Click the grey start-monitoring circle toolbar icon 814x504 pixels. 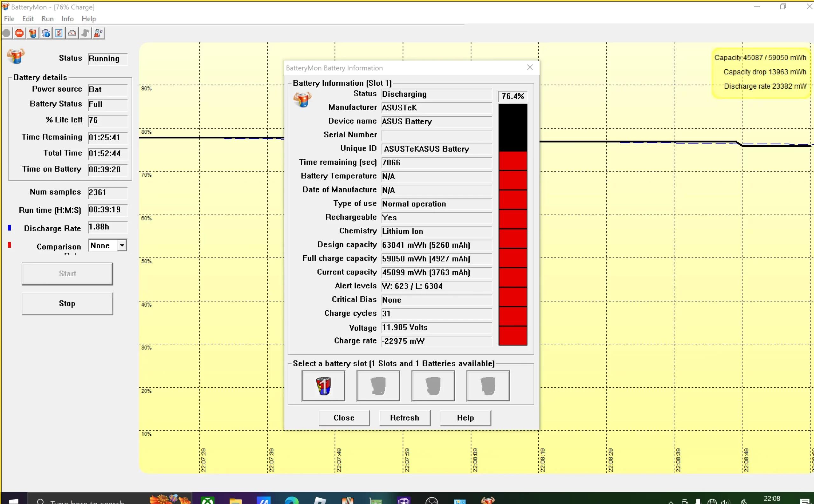coord(6,33)
